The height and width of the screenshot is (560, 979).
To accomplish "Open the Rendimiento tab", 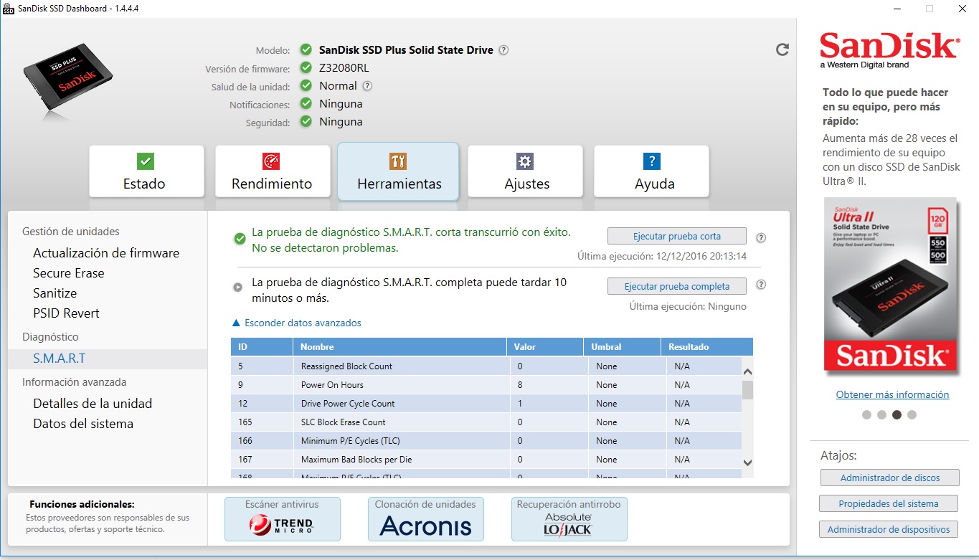I will (x=273, y=171).
